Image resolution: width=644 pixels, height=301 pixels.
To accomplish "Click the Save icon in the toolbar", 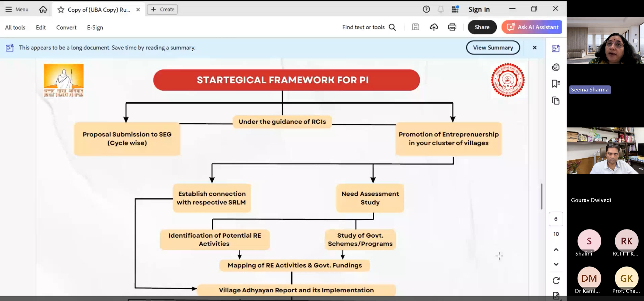I will [x=415, y=27].
